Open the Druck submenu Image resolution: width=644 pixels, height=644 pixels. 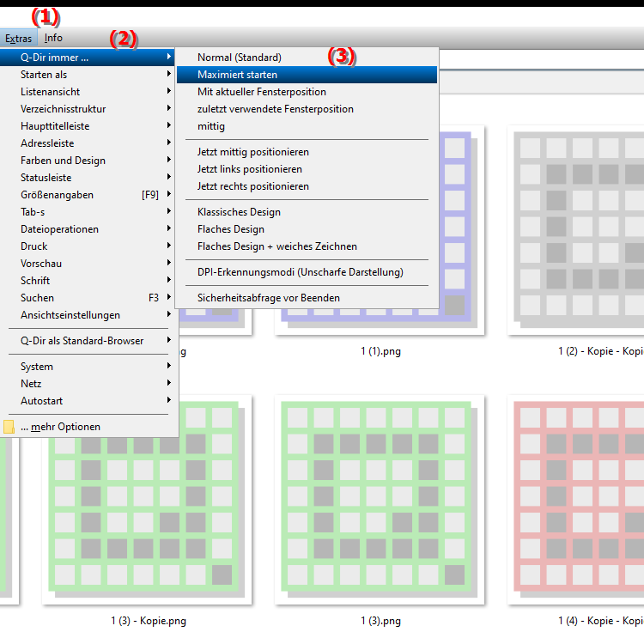pos(87,246)
